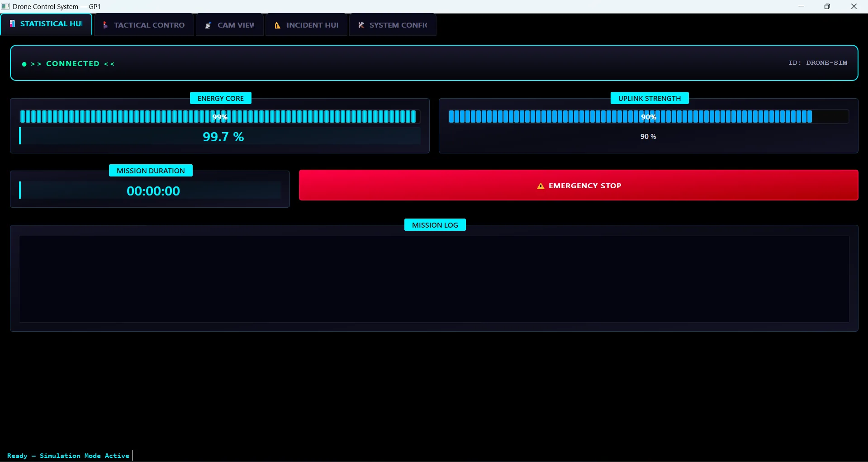Click the Incident HUD warning triangle icon
The image size is (868, 462).
pos(277,25)
